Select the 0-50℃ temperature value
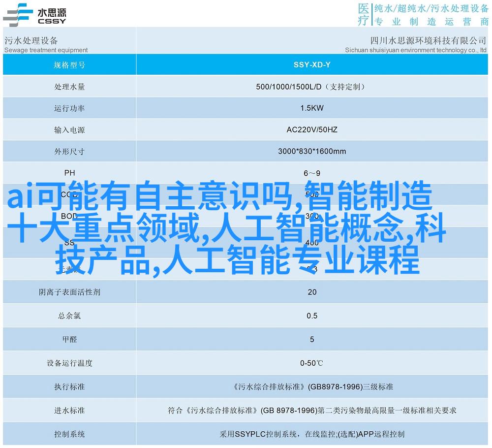The image size is (492, 448). tap(311, 363)
